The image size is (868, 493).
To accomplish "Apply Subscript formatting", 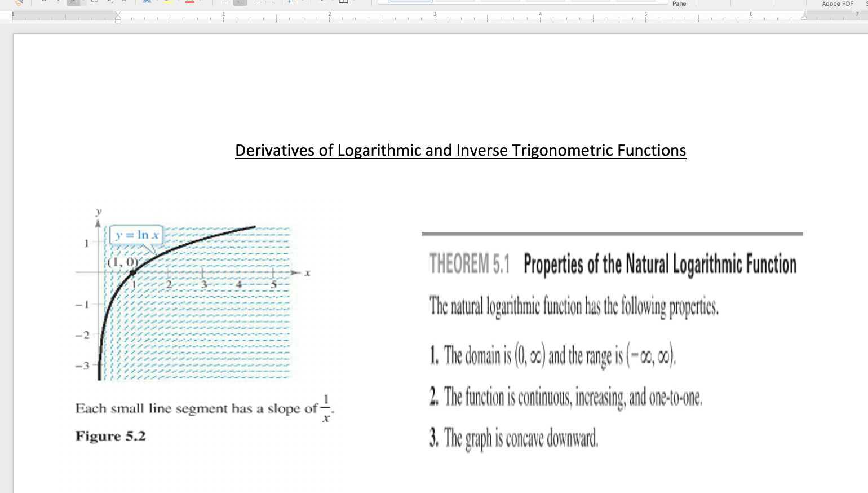I will [108, 2].
